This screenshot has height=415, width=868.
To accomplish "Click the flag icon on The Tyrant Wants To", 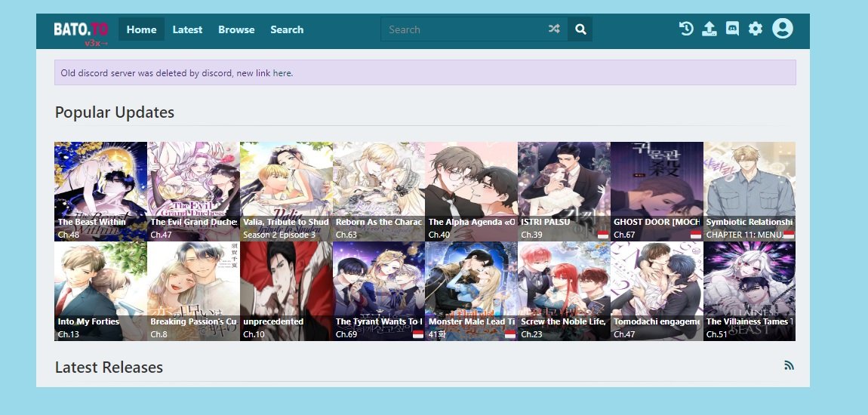I will [418, 334].
